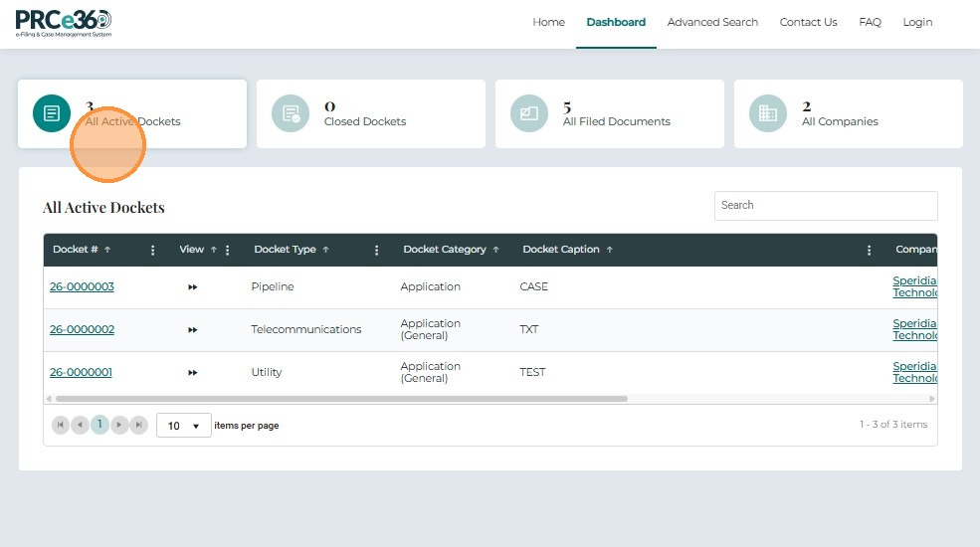
Task: Open docket link 26-0000001
Action: [81, 372]
